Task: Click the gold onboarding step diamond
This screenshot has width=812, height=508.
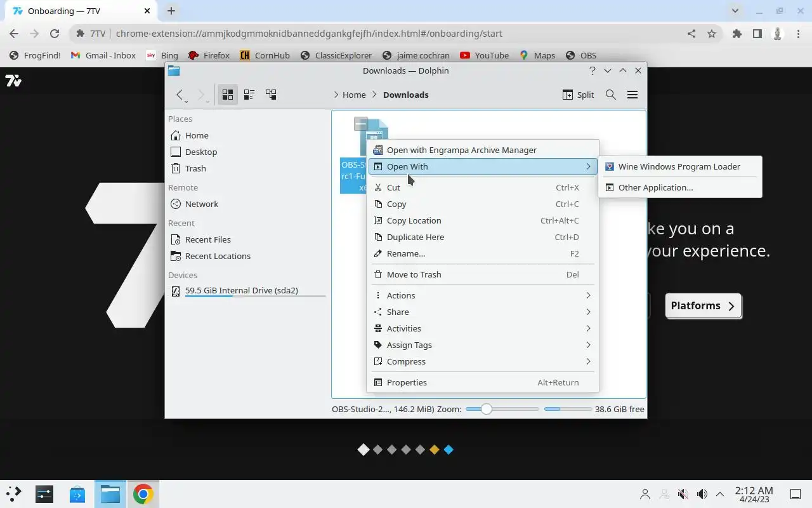Action: point(435,450)
